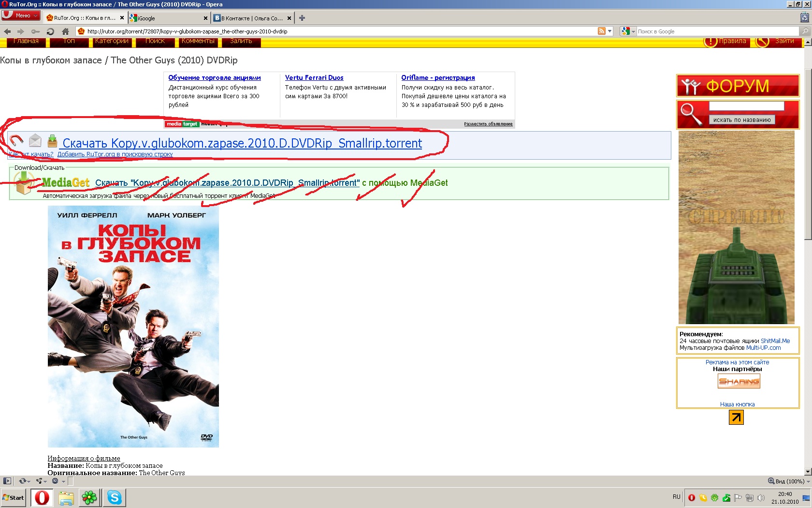Click the MediaGet logo
The image size is (812, 508).
(66, 183)
